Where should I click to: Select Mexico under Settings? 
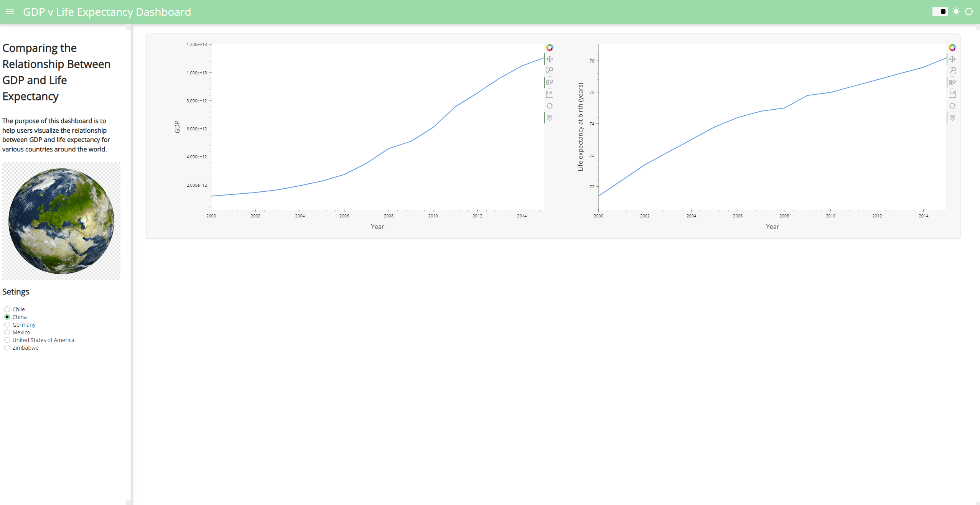tap(7, 332)
